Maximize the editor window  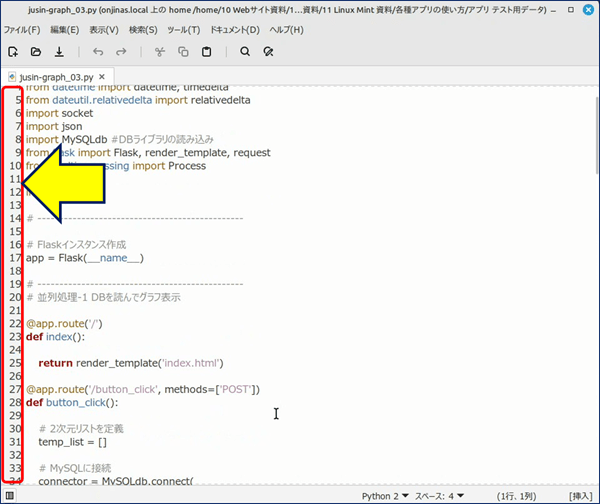point(571,10)
